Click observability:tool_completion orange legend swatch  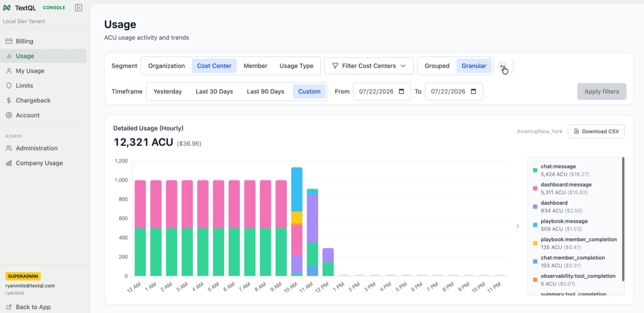click(x=535, y=280)
